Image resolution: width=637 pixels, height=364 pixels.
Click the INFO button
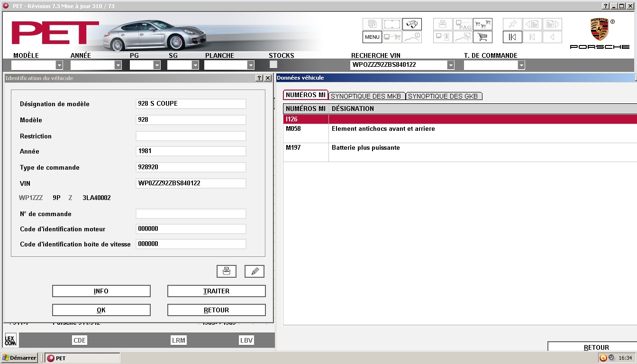point(101,291)
